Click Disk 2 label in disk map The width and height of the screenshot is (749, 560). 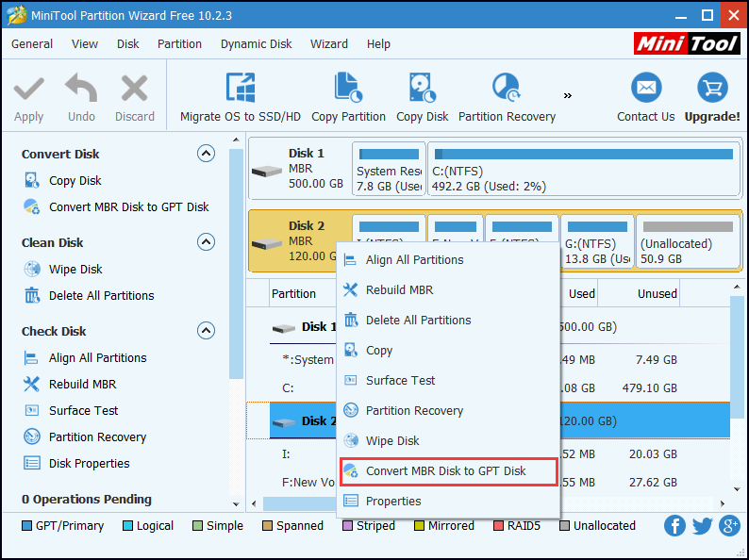[307, 225]
